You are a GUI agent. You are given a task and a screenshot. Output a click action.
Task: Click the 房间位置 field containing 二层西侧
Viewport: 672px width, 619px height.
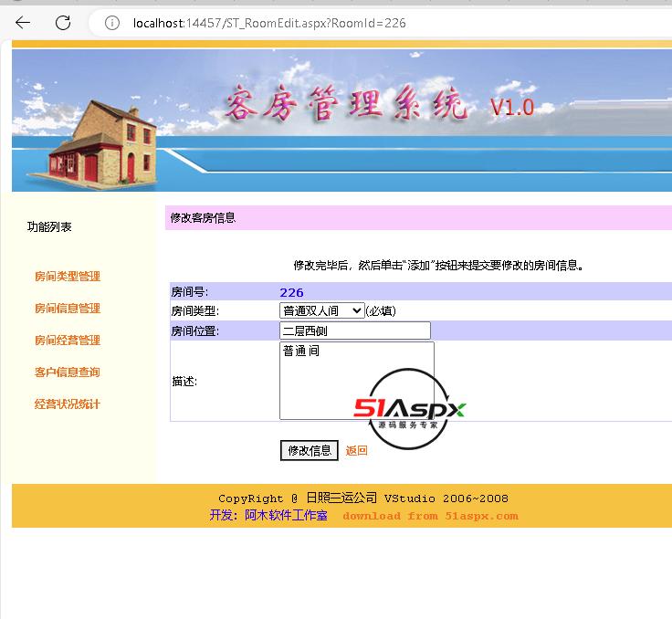point(354,330)
